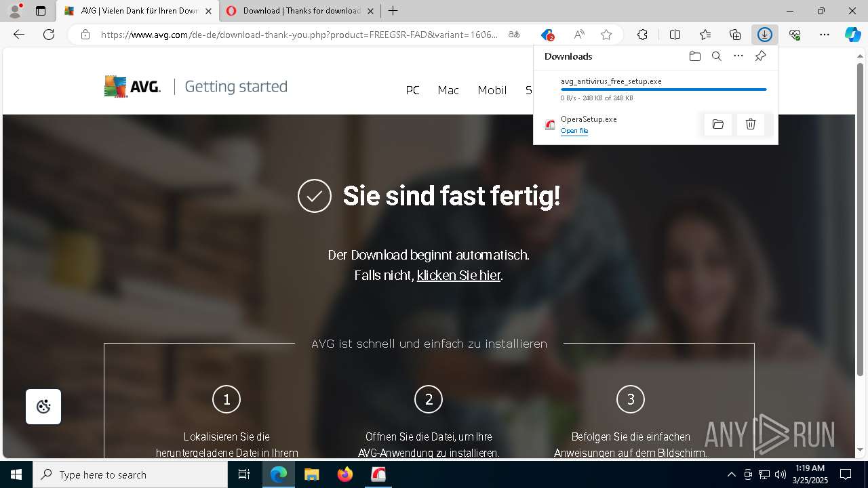Launch Firefox from the taskbar
This screenshot has height=488, width=868.
point(345,474)
